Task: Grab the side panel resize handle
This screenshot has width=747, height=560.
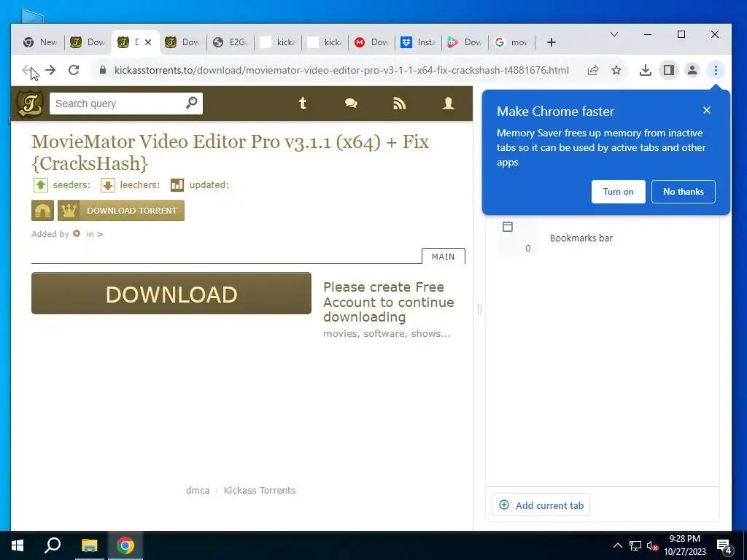Action: click(x=479, y=309)
